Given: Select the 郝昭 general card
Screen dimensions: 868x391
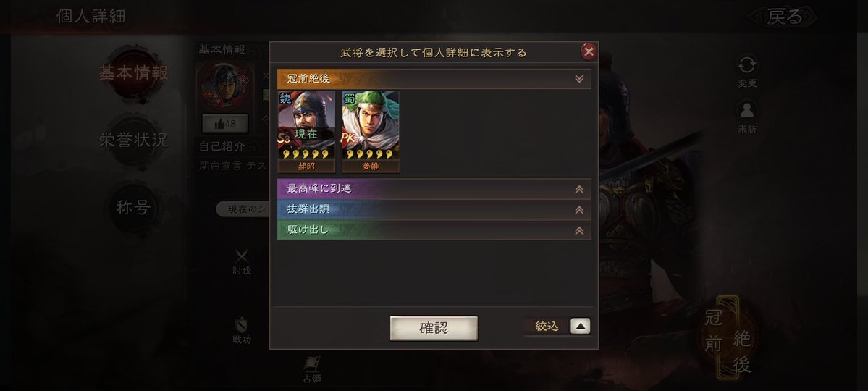Looking at the screenshot, I should [x=306, y=132].
